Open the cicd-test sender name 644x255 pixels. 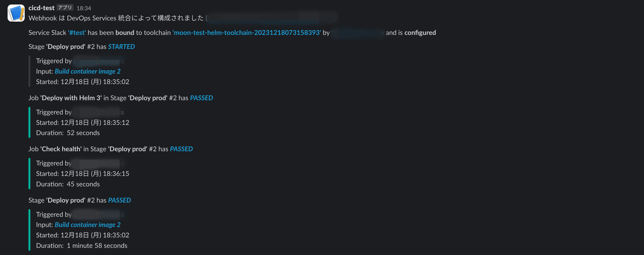pos(41,8)
